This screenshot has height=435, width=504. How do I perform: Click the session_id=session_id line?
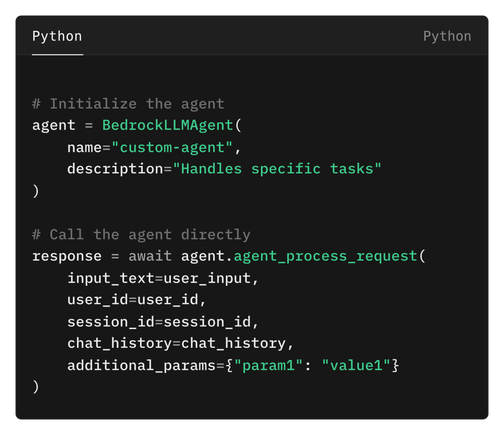coord(163,322)
